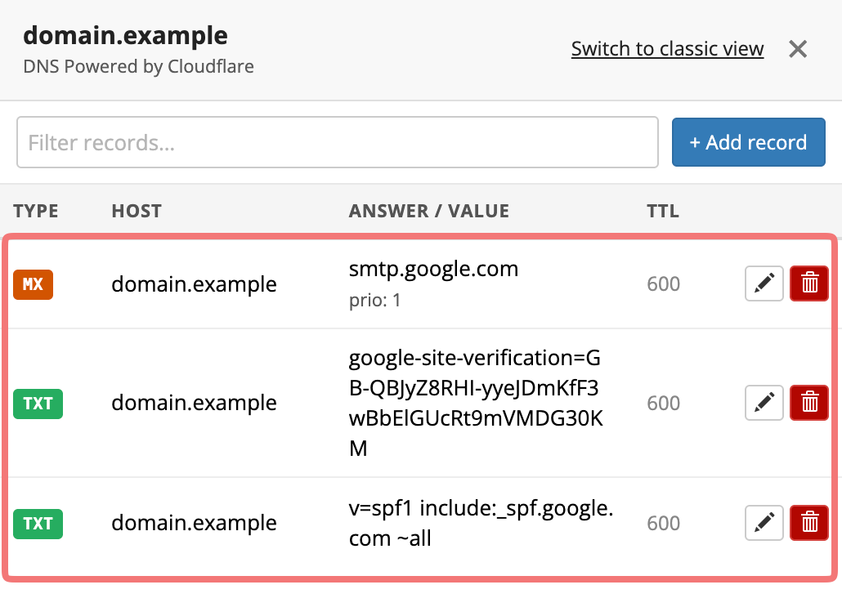Edit the MX record with pencil icon
Screen dimensions: 842x616
coord(764,283)
